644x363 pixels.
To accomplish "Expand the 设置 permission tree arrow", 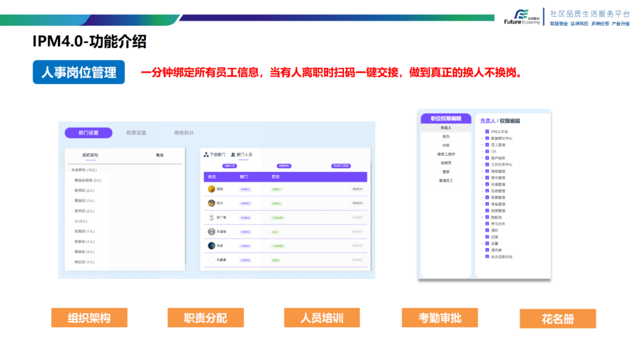I will pos(482,244).
